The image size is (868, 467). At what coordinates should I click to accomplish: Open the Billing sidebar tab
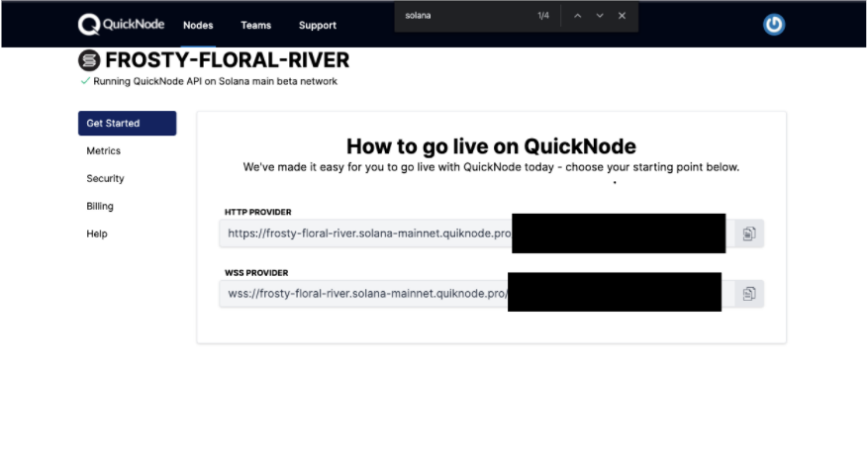pyautogui.click(x=100, y=206)
